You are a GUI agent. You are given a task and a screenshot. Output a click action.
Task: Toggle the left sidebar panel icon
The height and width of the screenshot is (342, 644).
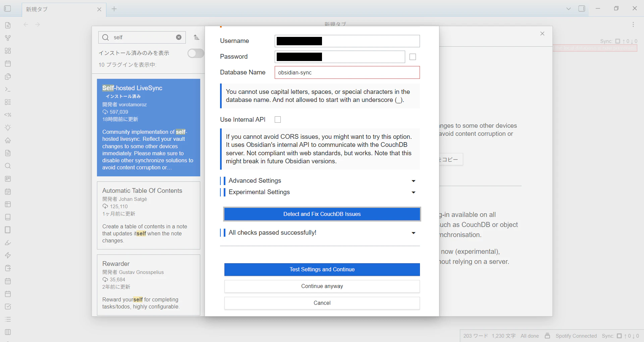point(7,9)
